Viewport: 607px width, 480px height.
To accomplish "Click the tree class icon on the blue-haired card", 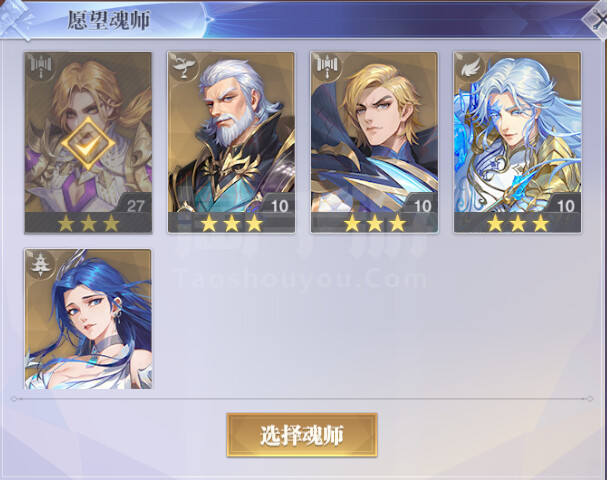I will point(40,264).
